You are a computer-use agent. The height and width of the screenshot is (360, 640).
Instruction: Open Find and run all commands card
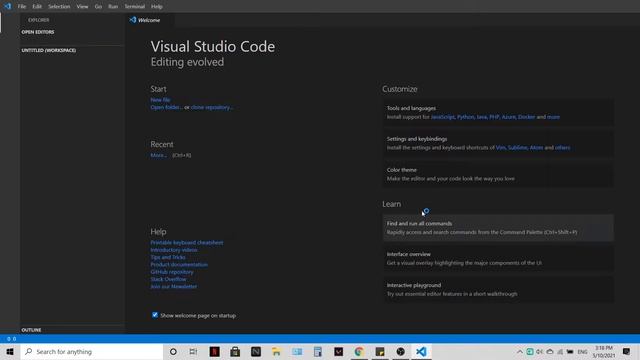coord(498,228)
